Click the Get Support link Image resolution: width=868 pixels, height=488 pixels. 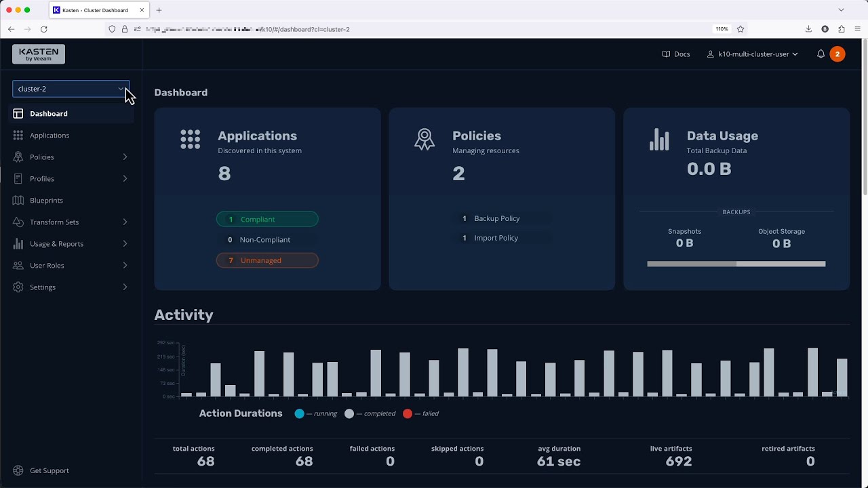[x=50, y=470]
